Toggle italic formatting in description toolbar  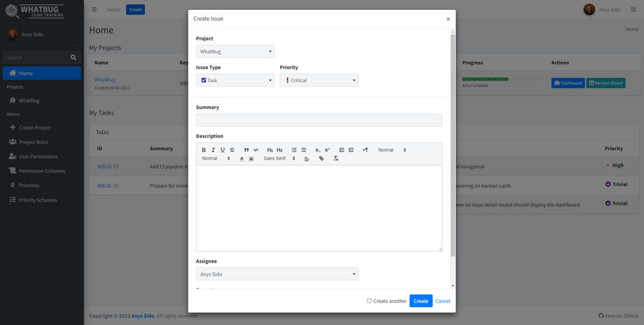point(213,150)
